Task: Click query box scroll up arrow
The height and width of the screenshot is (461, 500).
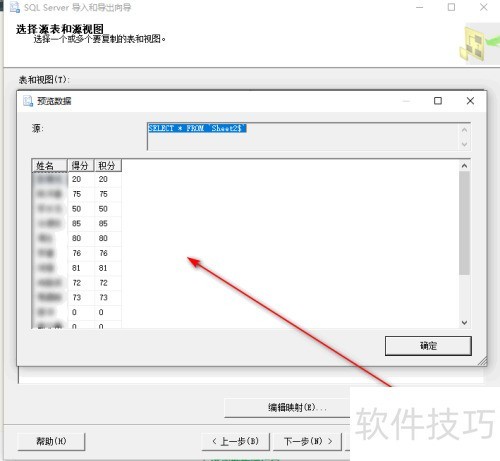Action: click(x=464, y=130)
